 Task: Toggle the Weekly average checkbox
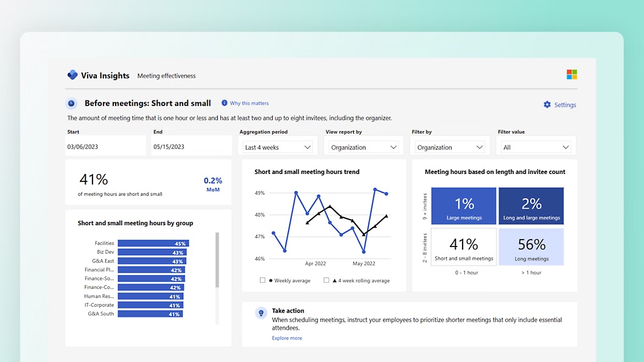(262, 280)
